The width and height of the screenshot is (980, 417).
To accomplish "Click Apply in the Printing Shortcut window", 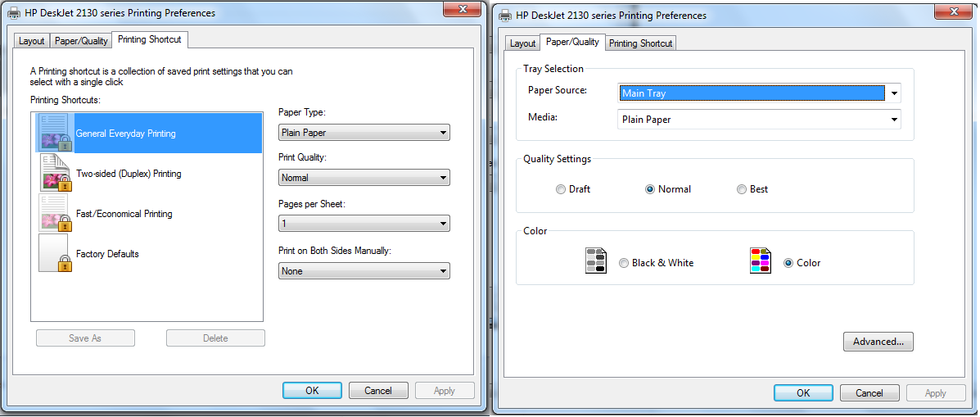I will click(x=445, y=390).
